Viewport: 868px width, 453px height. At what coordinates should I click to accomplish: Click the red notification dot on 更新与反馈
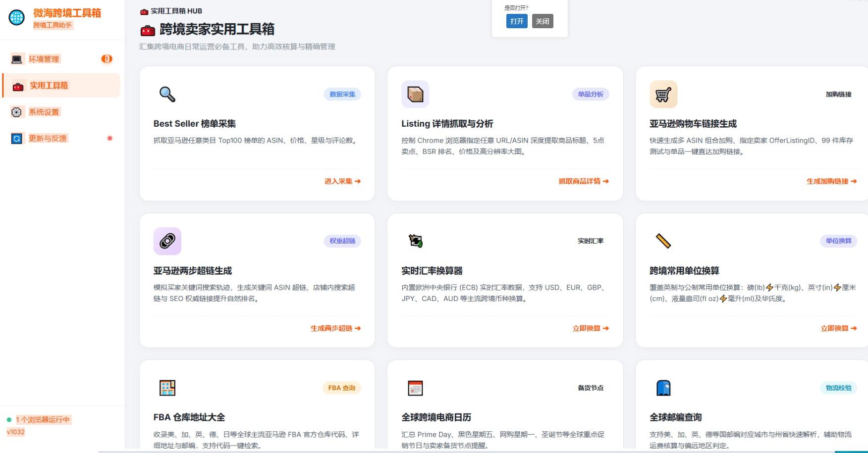click(x=110, y=138)
